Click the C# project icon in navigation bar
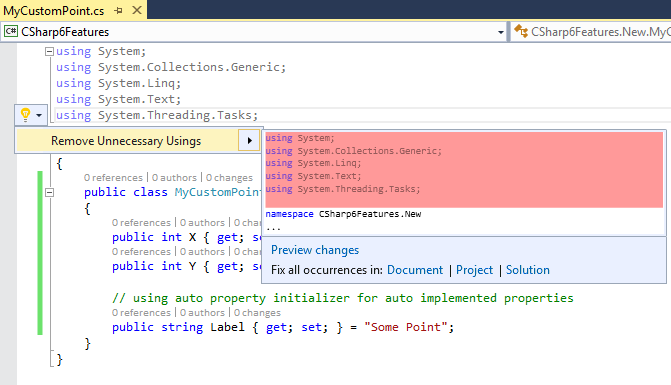This screenshot has height=385, width=671. 11,32
